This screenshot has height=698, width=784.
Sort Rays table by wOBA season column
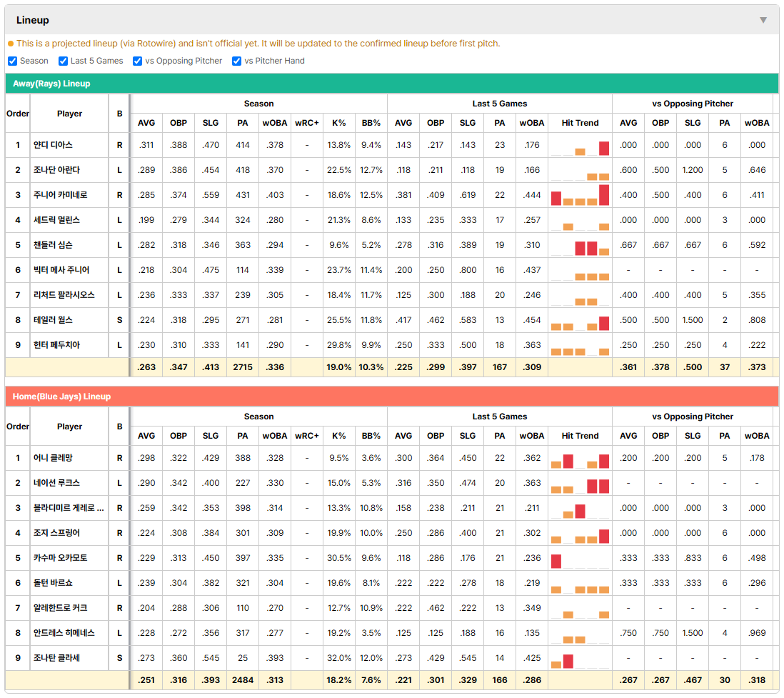[x=274, y=123]
